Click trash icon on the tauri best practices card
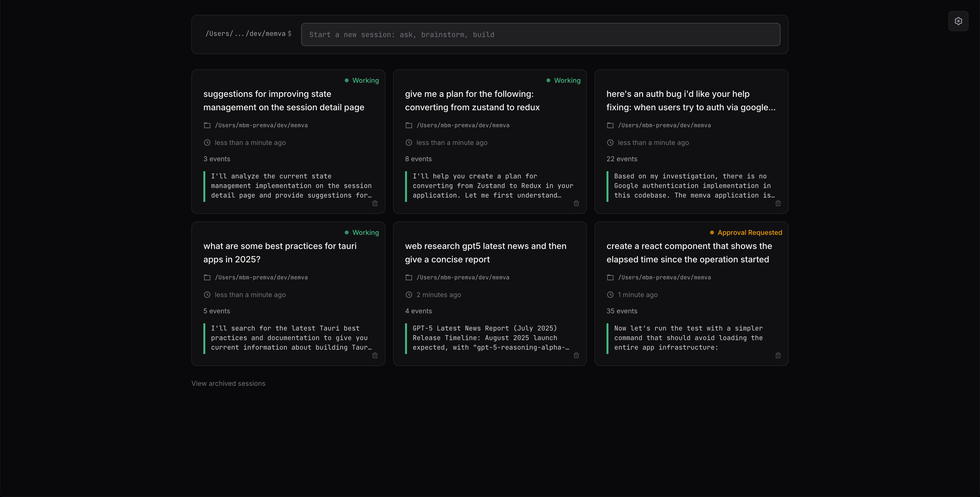 point(375,356)
